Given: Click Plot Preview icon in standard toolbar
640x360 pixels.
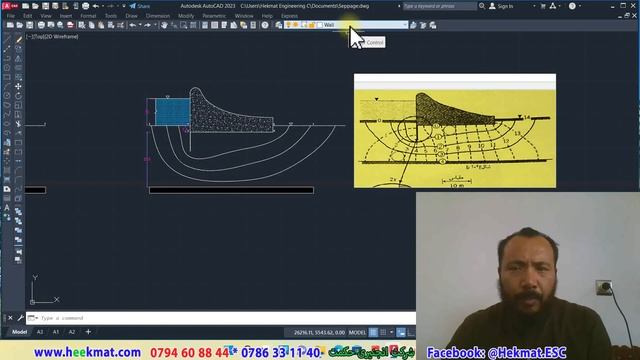Looking at the screenshot, I should pyautogui.click(x=51, y=25).
